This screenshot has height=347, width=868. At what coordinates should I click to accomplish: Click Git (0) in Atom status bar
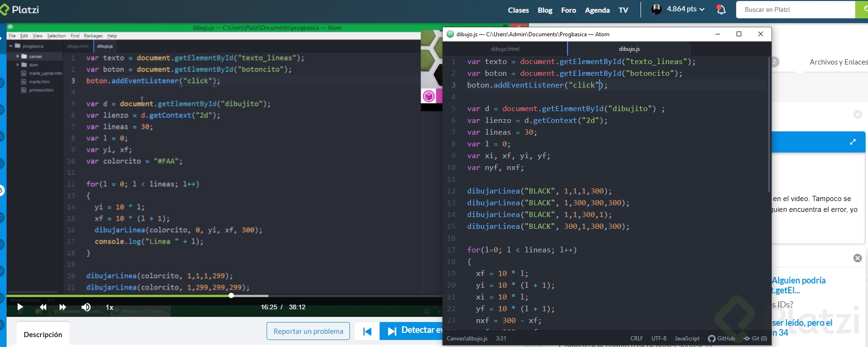click(x=755, y=338)
